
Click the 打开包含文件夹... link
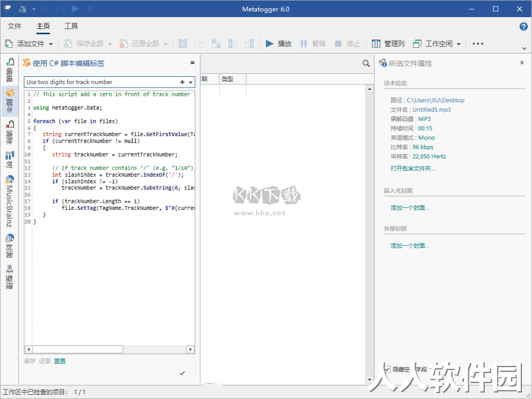coord(413,168)
